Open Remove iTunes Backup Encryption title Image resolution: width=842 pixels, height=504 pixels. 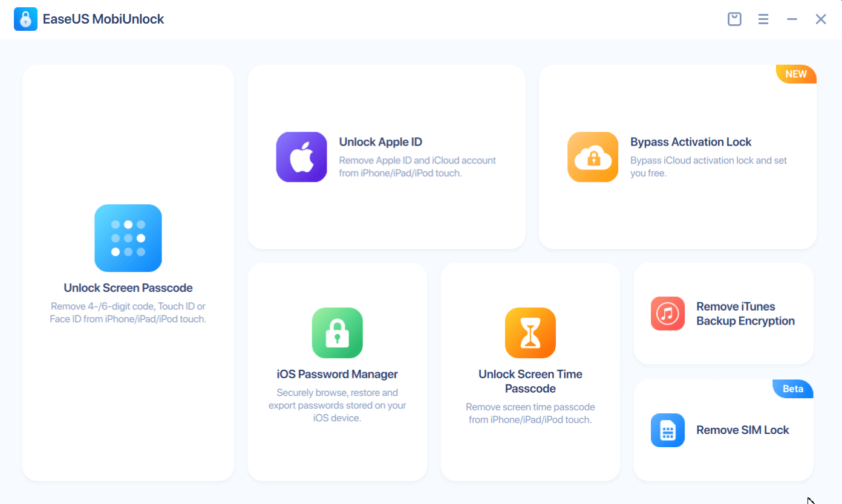[x=745, y=314]
